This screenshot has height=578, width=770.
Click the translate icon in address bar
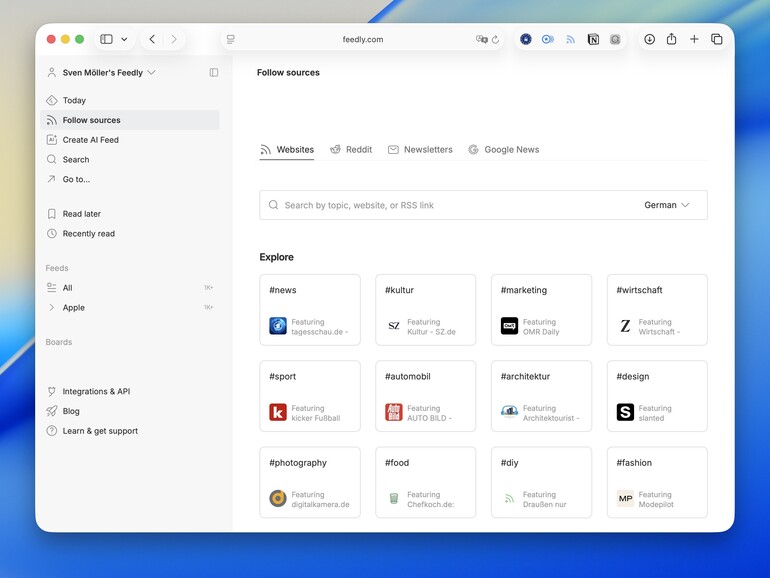coord(481,39)
